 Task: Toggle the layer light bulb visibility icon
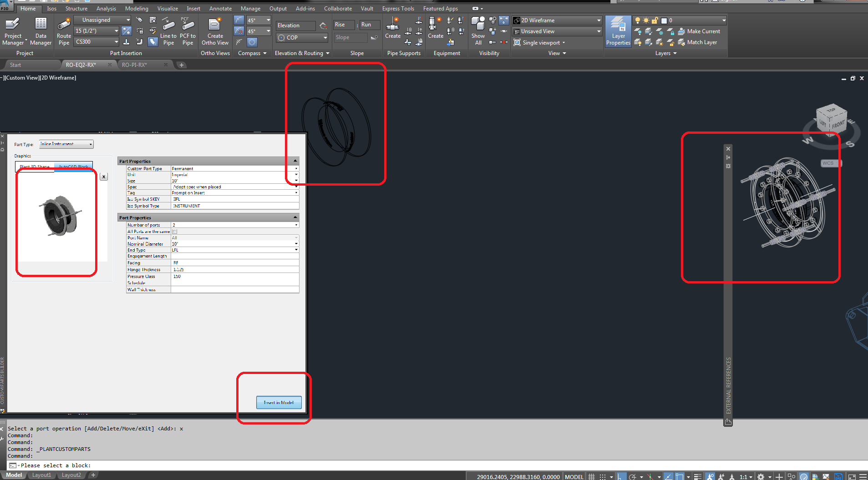(637, 20)
